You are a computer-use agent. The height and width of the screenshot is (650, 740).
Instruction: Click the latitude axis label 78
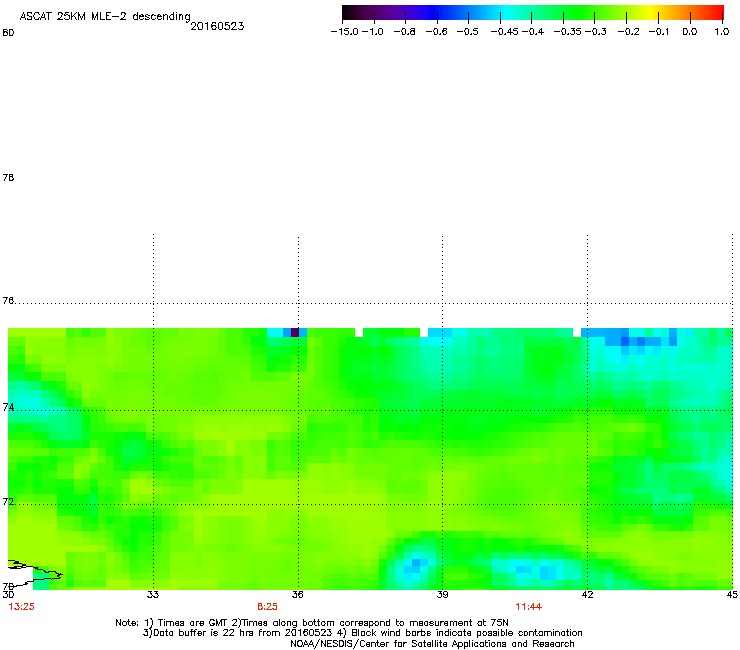click(x=8, y=178)
